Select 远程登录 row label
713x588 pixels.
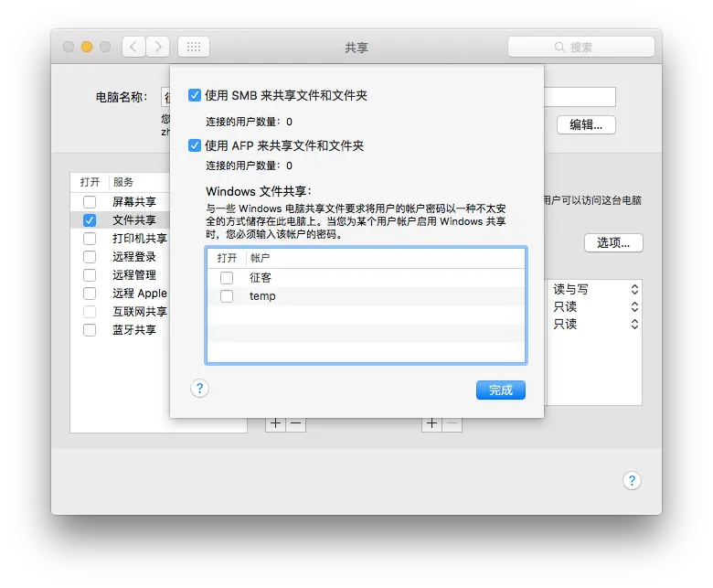[x=134, y=256]
